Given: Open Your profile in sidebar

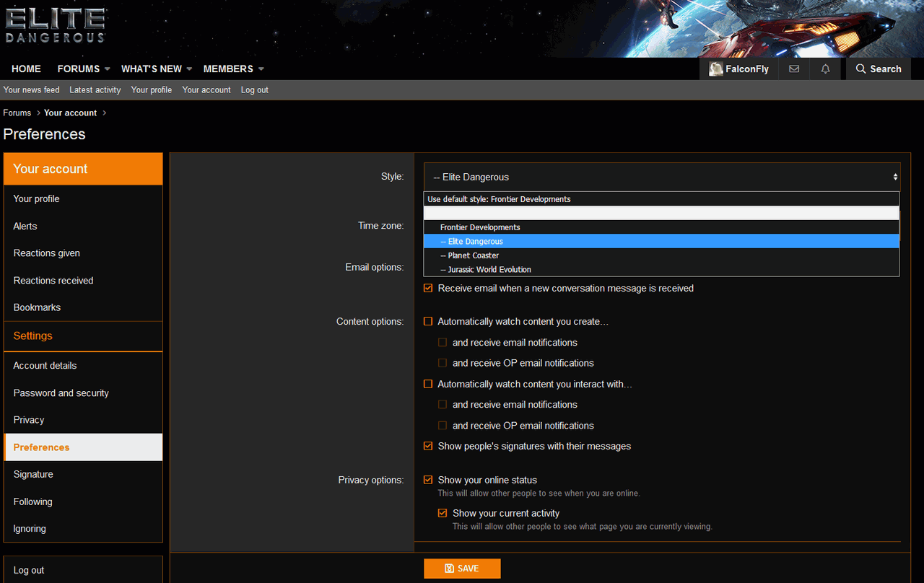Looking at the screenshot, I should tap(83, 198).
